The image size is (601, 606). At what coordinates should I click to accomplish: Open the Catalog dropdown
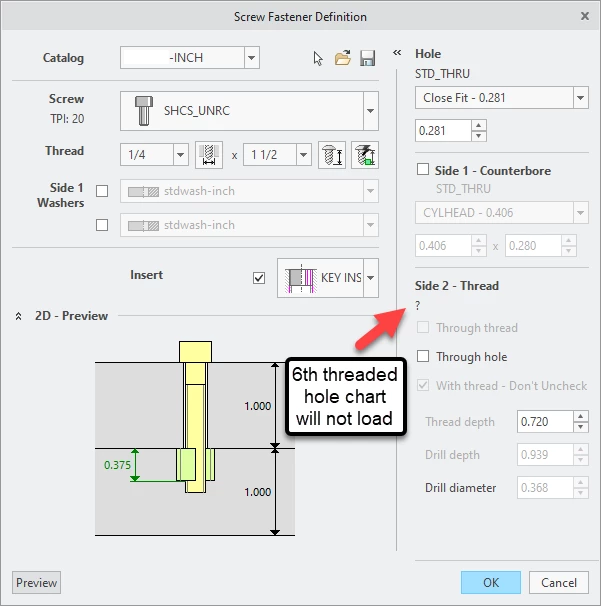[x=252, y=58]
